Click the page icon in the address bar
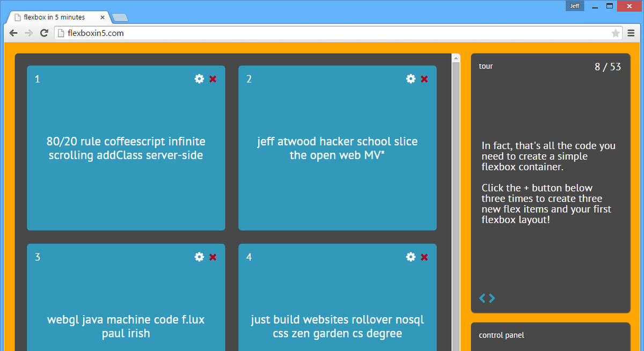The width and height of the screenshot is (644, 351). tap(61, 33)
